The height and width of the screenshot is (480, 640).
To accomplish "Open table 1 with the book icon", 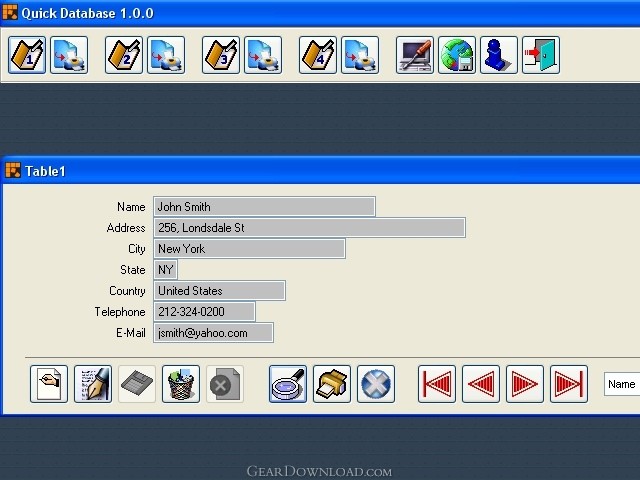I will 27,55.
